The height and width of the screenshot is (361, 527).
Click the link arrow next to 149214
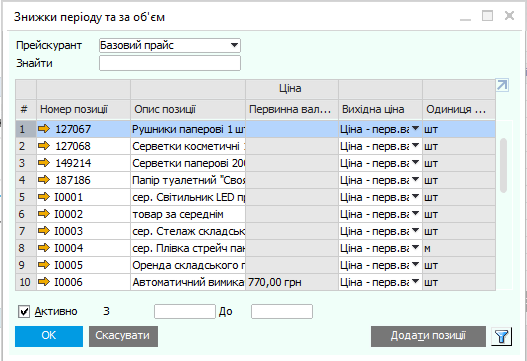coord(44,163)
